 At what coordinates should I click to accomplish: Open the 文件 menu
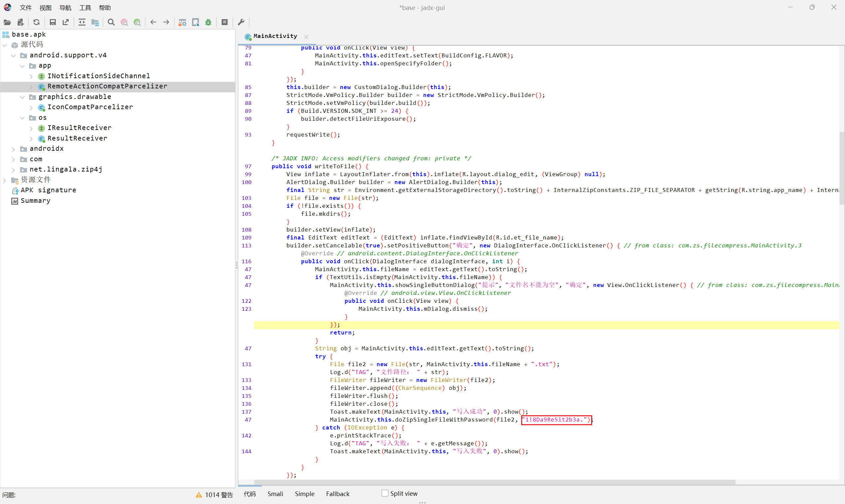pos(25,8)
